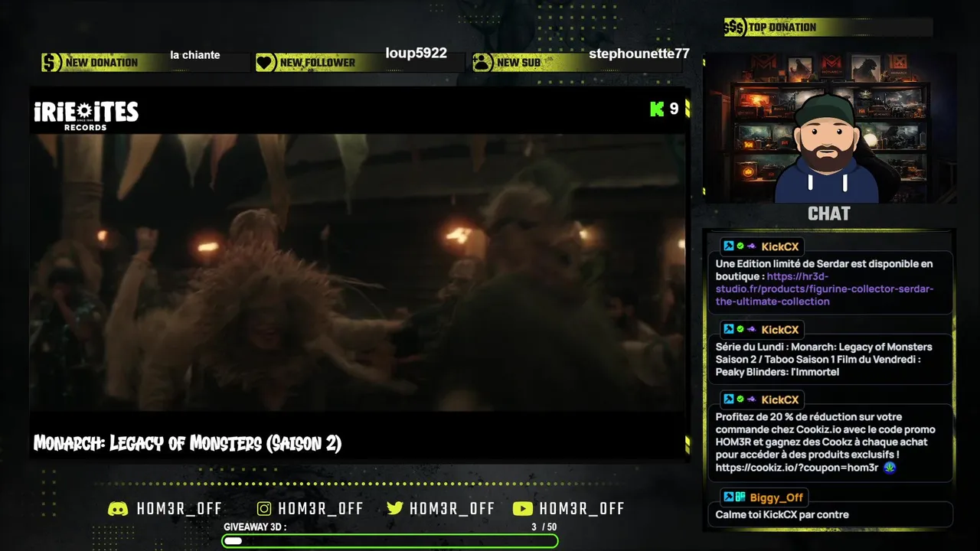Click the CHAT heading
Image resolution: width=980 pixels, height=551 pixels.
tap(829, 214)
